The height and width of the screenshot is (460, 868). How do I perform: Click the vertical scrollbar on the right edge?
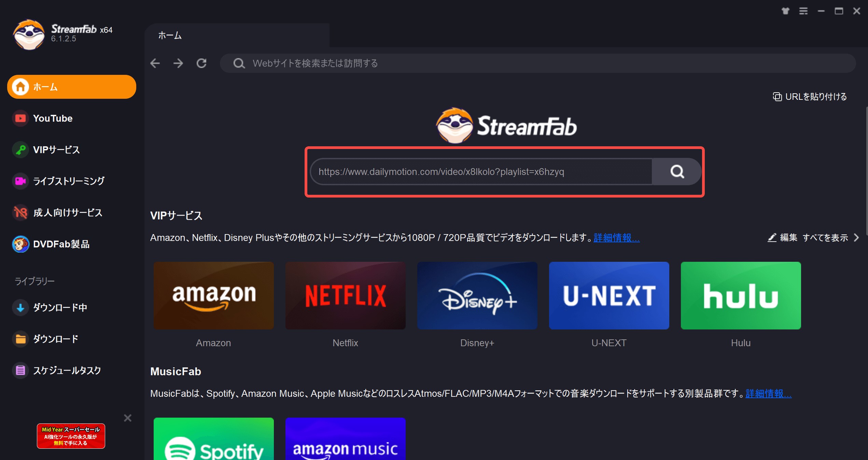click(866, 171)
